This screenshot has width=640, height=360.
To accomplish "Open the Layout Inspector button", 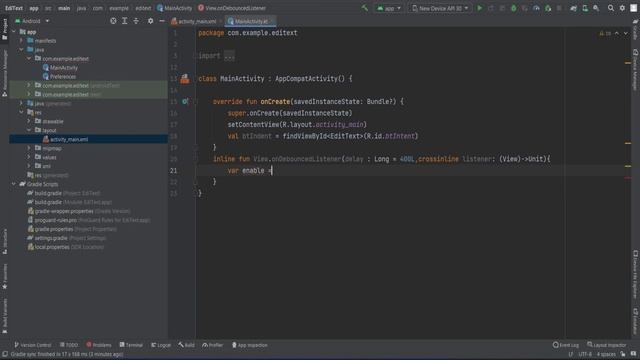I will click(x=607, y=345).
